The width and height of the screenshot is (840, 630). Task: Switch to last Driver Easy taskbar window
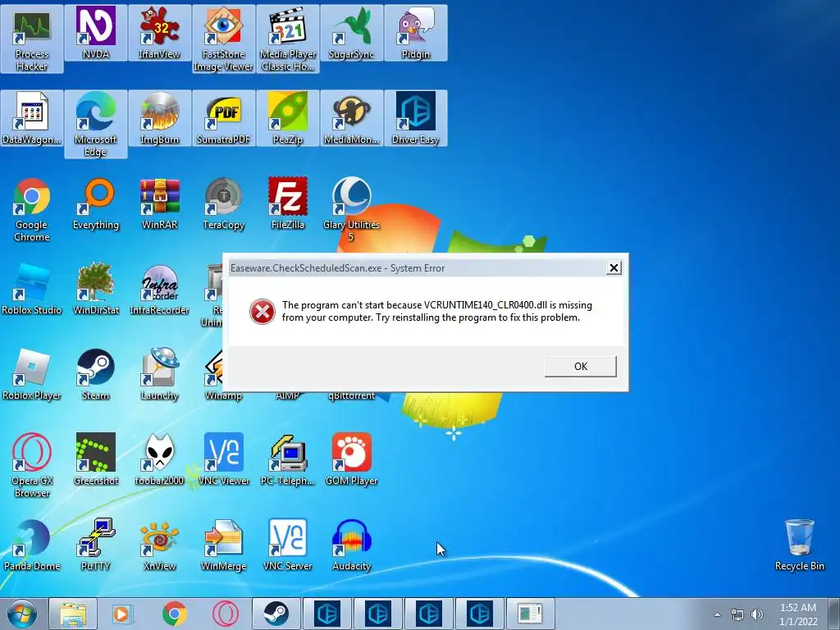(479, 614)
